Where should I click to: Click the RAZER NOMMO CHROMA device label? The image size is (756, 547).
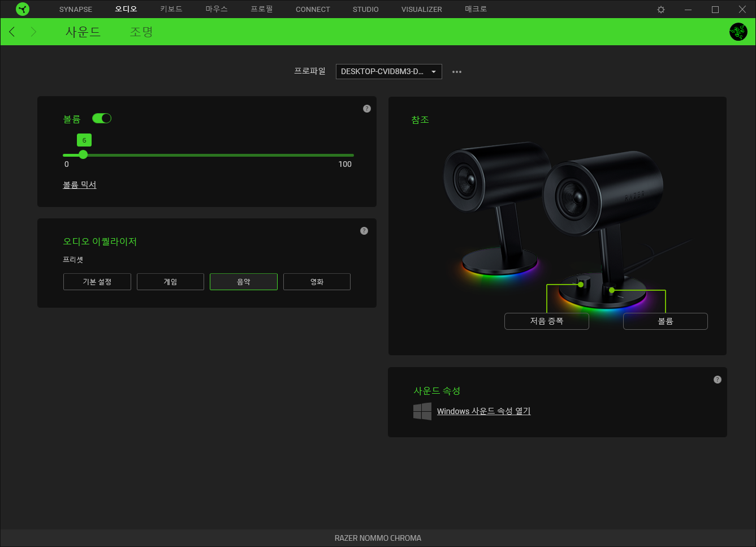tap(378, 538)
